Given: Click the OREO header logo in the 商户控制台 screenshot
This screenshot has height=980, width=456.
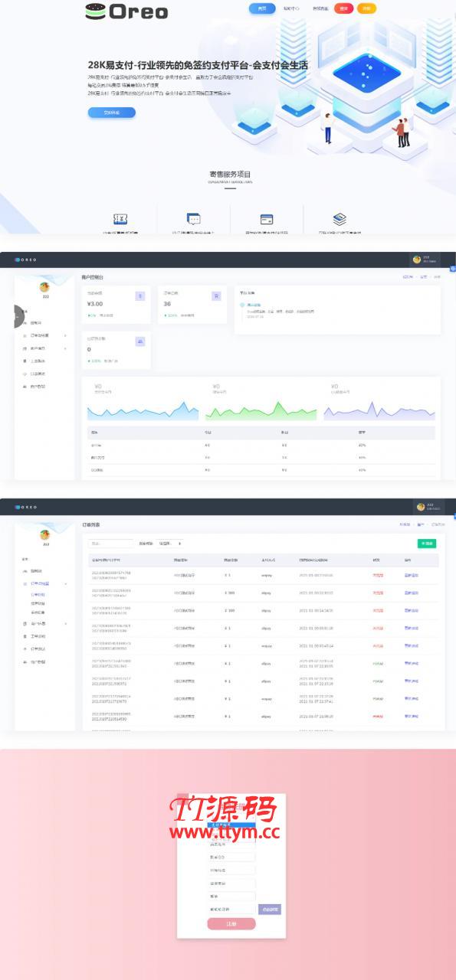Looking at the screenshot, I should 25,260.
